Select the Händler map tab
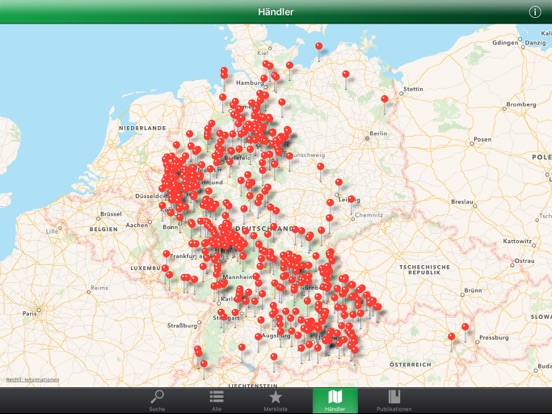The image size is (552, 414). click(335, 401)
